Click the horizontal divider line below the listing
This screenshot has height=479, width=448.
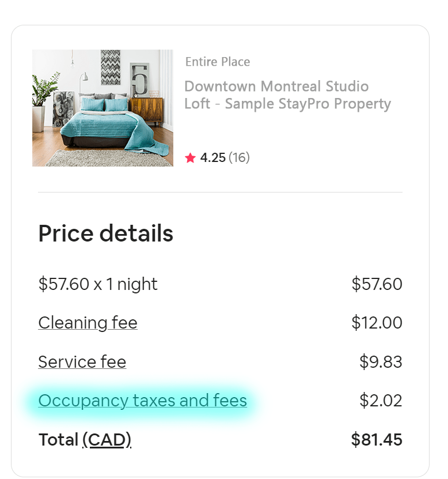pyautogui.click(x=220, y=193)
